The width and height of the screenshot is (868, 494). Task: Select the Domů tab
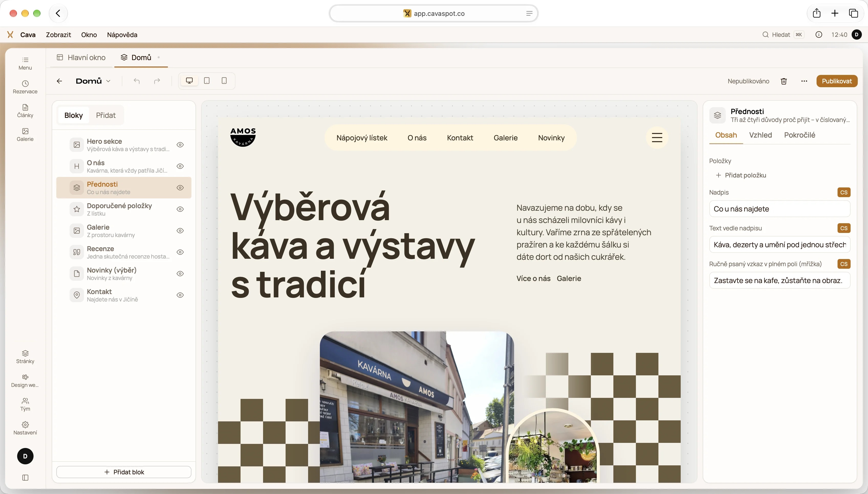tap(141, 57)
